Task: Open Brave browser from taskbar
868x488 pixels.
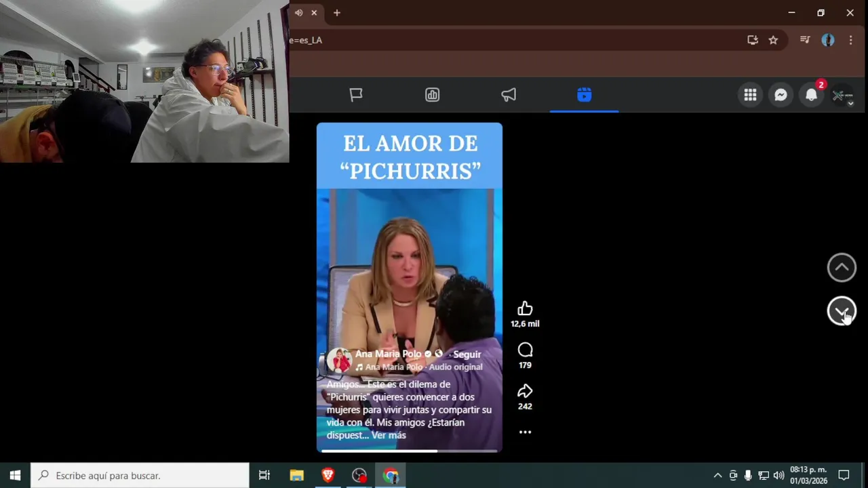Action: (x=328, y=475)
